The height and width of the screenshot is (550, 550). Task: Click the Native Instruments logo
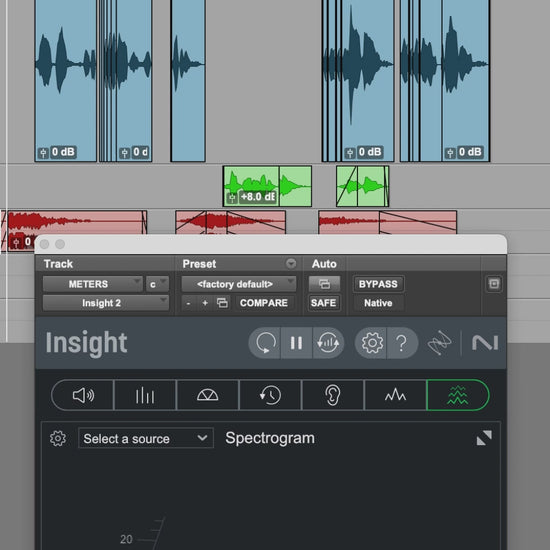pyautogui.click(x=485, y=343)
